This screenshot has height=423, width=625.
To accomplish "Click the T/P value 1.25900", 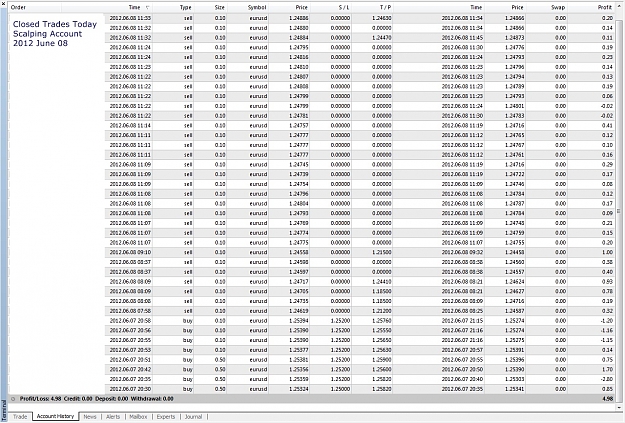I will coord(381,360).
